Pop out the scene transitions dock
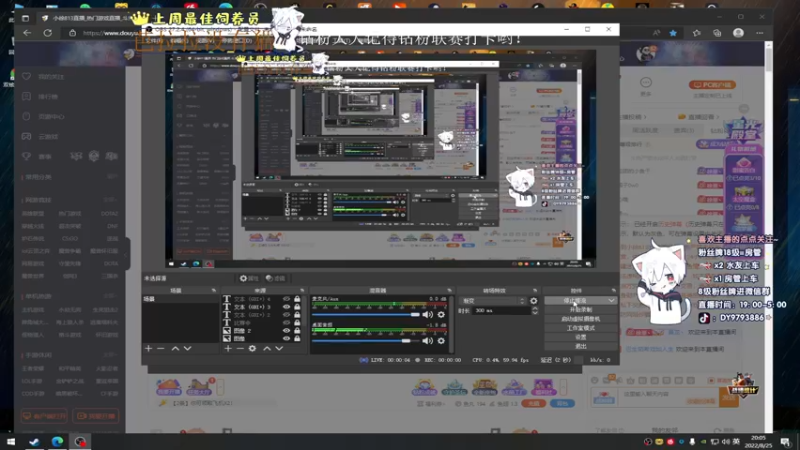This screenshot has height=450, width=800. (535, 290)
